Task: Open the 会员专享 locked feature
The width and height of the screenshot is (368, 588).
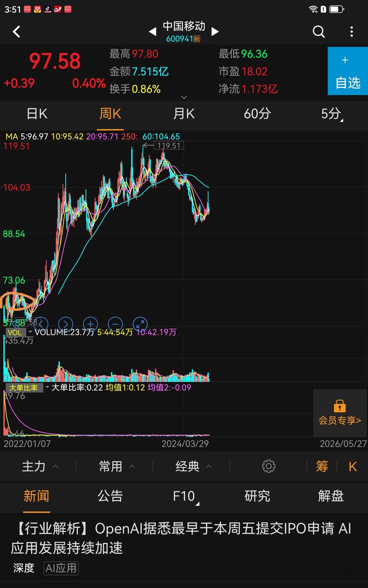Action: tap(340, 413)
